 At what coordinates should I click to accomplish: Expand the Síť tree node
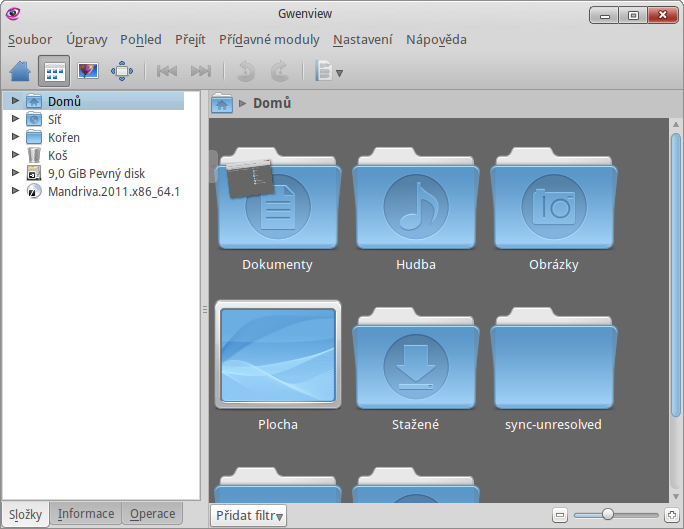point(15,119)
